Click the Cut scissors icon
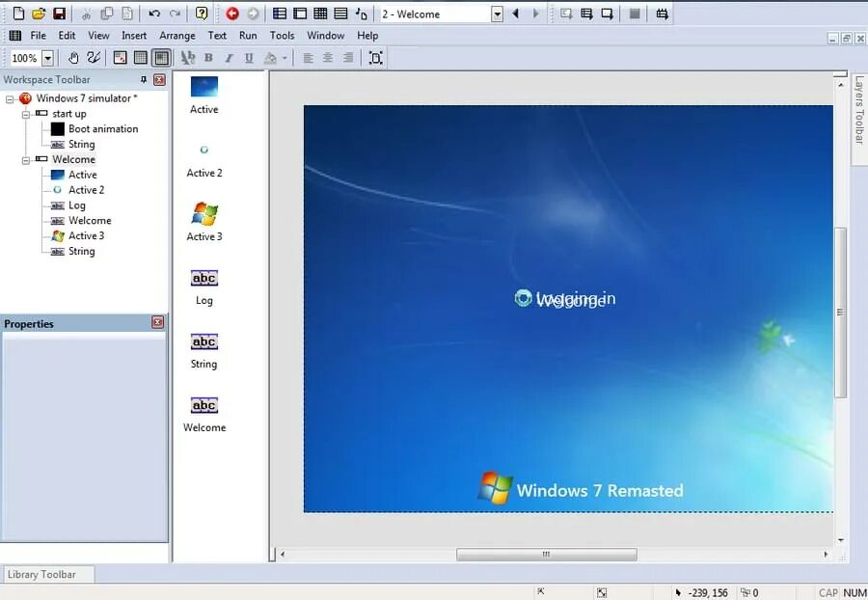The image size is (868, 600). pos(86,14)
